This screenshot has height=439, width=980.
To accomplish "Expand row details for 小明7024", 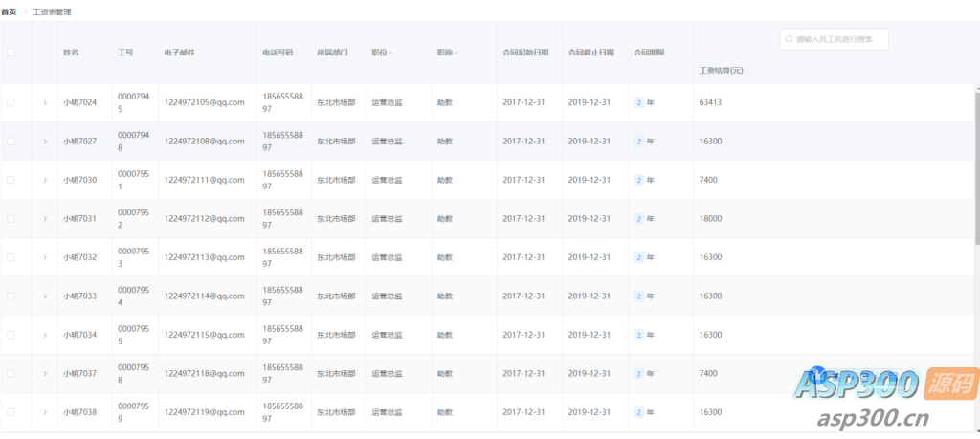I will (45, 102).
